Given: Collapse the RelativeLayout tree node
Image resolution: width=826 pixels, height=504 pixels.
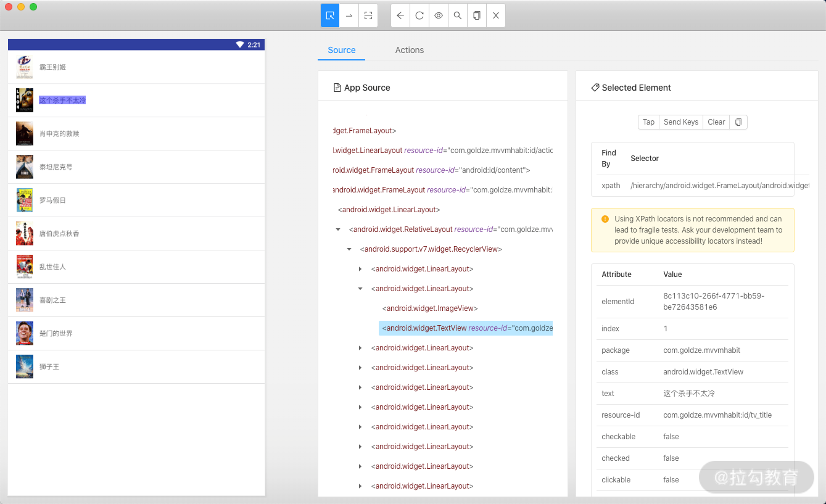Looking at the screenshot, I should pos(338,229).
